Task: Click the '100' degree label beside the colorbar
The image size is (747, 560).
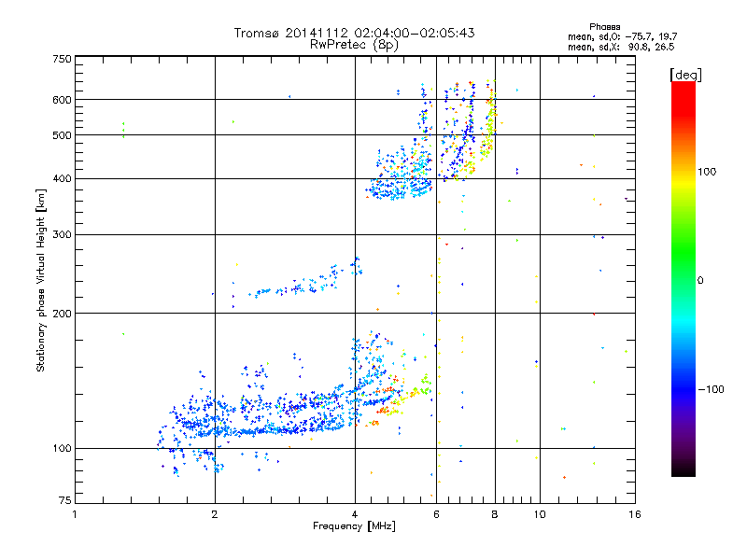Action: [707, 172]
